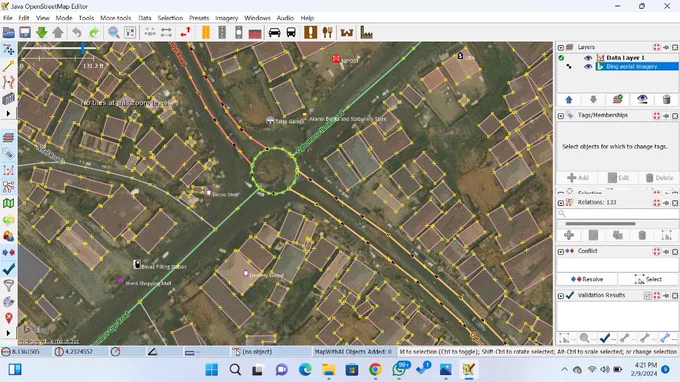Toggle the paint palette map style icon
The height and width of the screenshot is (382, 680).
click(9, 302)
